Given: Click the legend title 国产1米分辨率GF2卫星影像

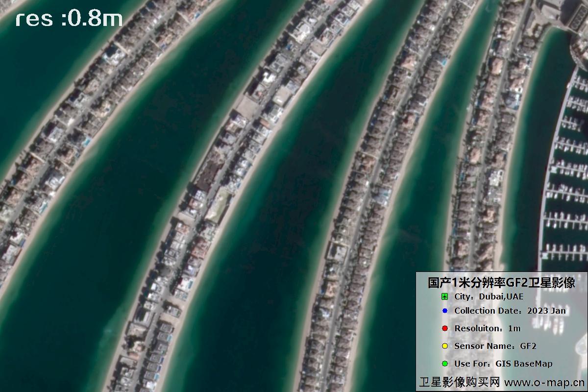Looking at the screenshot, I should (x=501, y=283).
